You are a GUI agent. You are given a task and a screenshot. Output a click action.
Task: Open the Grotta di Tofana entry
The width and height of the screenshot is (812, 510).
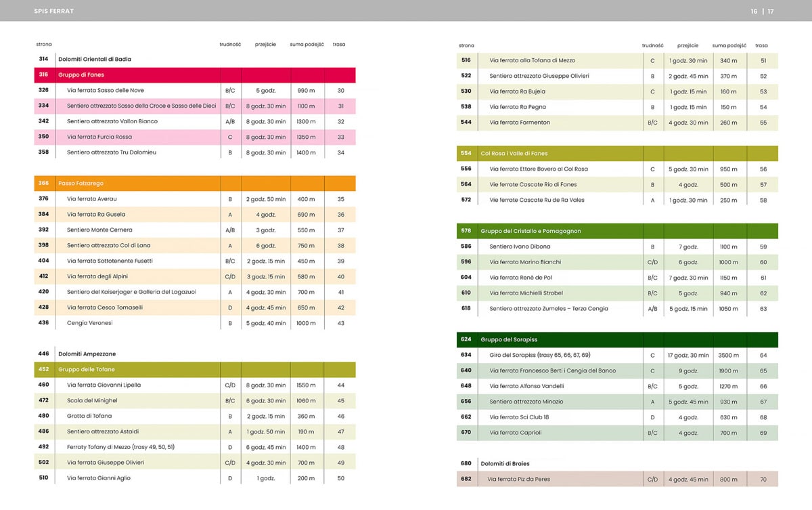[x=89, y=416]
